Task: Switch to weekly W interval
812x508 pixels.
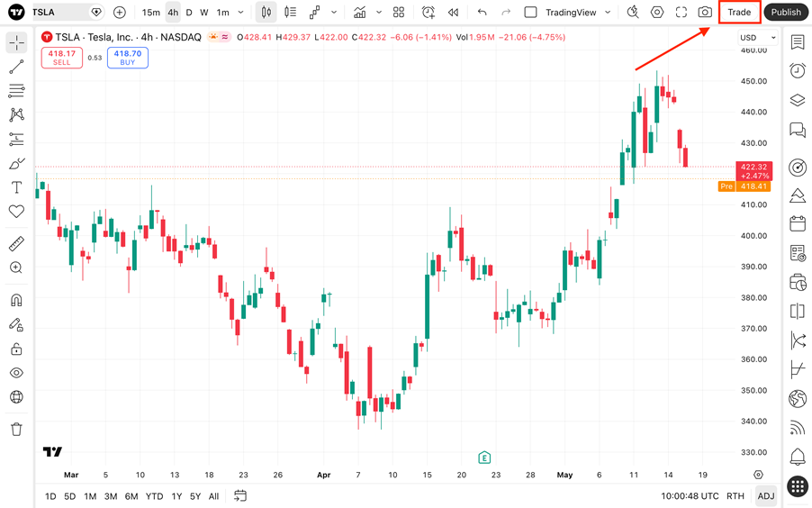Action: click(x=204, y=13)
